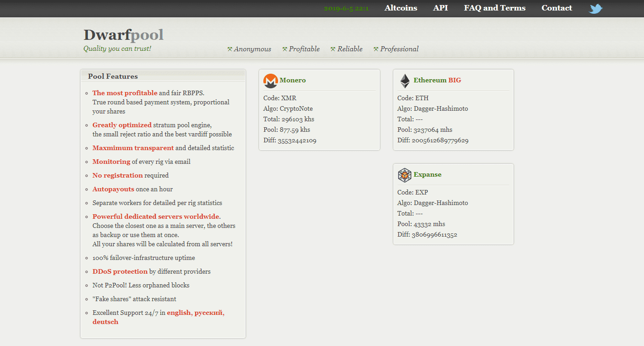Click Algo: Dagger-Hashimoto in Ethereum card
The width and height of the screenshot is (644, 346).
433,108
